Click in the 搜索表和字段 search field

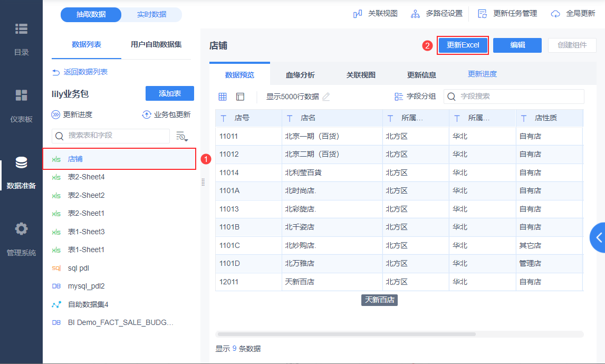111,136
